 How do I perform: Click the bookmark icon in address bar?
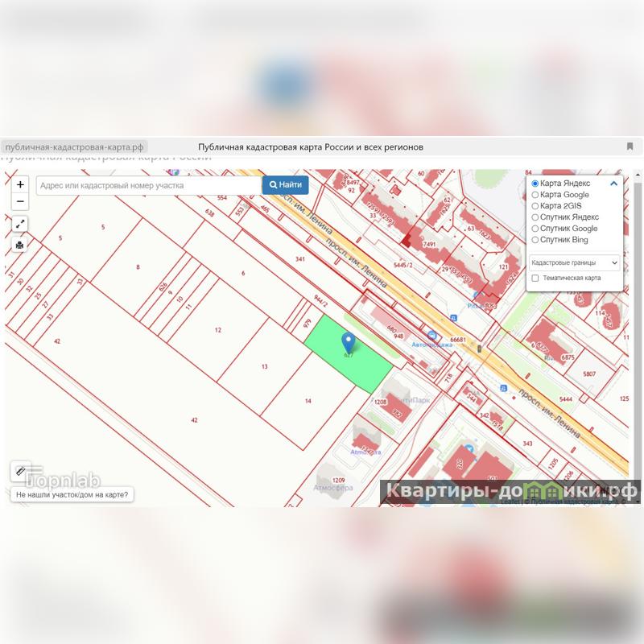(630, 147)
